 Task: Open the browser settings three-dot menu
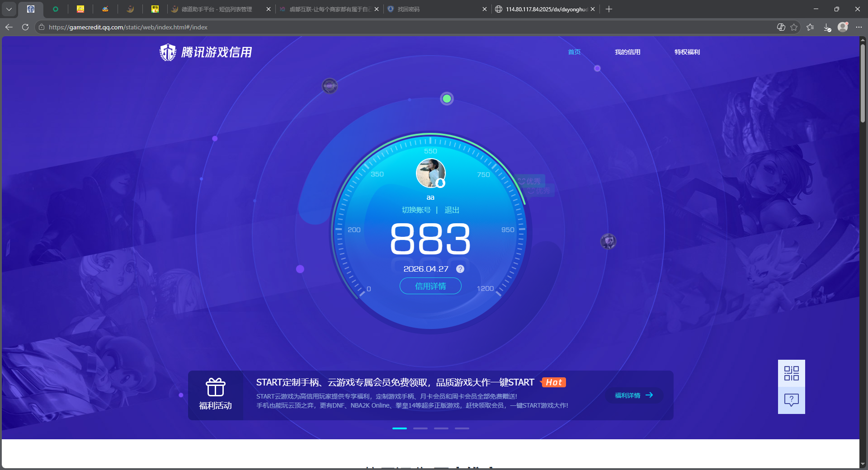[859, 27]
